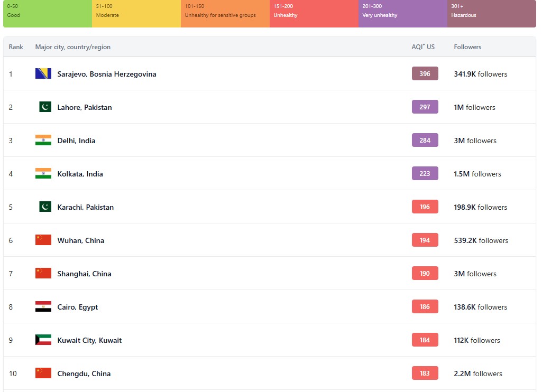Click the Kuwait flag next to Kuwait City
Screen dimensions: 542x392
pyautogui.click(x=43, y=340)
